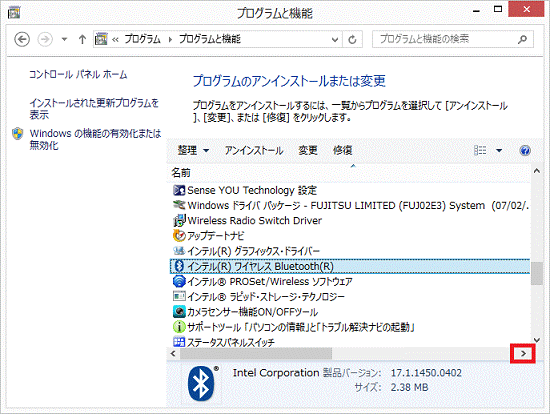Click the 修復 toolbar button
The height and width of the screenshot is (414, 550).
point(342,151)
